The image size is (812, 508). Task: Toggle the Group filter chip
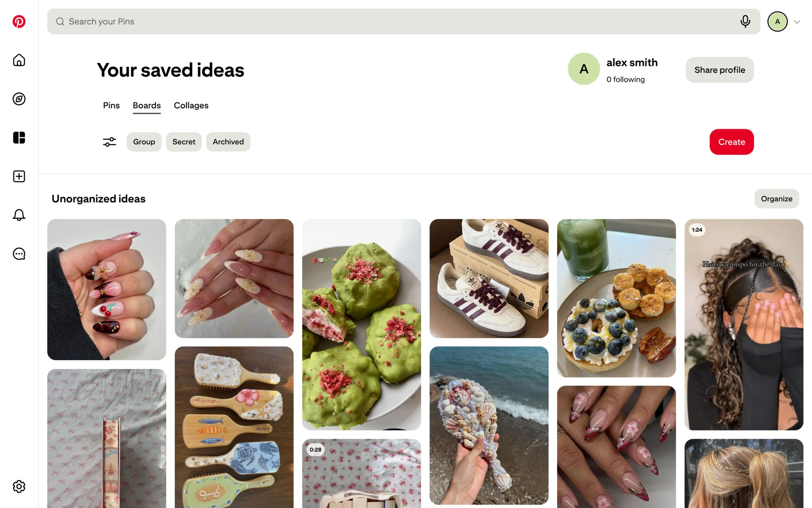click(x=144, y=142)
